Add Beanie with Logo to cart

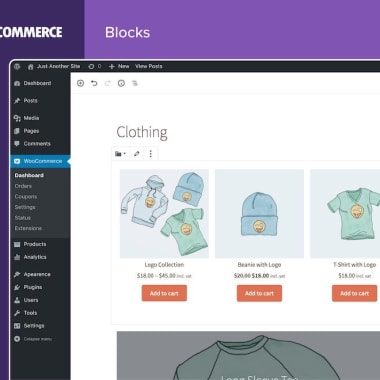(259, 293)
